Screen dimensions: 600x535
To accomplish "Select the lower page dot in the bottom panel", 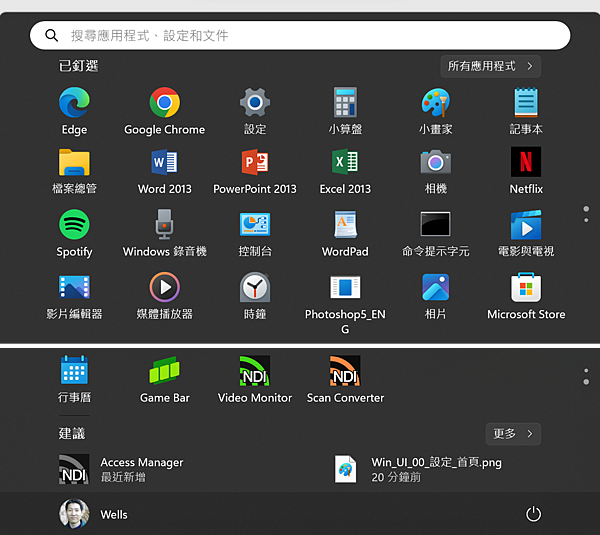I will (586, 382).
